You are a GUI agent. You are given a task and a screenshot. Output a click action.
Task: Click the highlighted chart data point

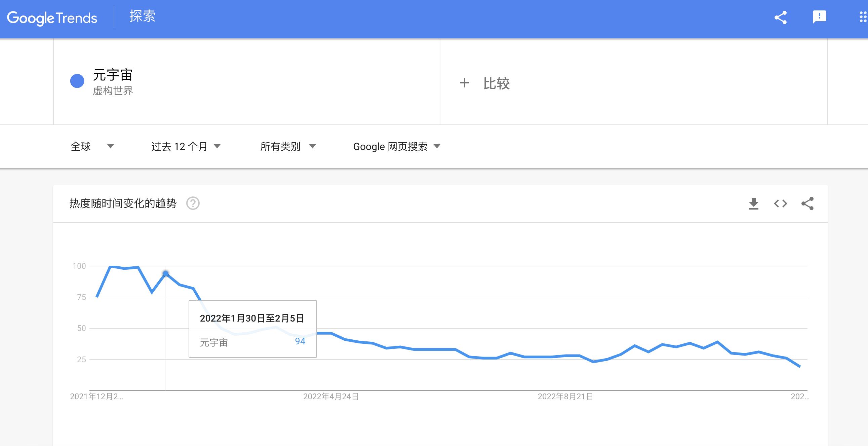[x=165, y=273]
